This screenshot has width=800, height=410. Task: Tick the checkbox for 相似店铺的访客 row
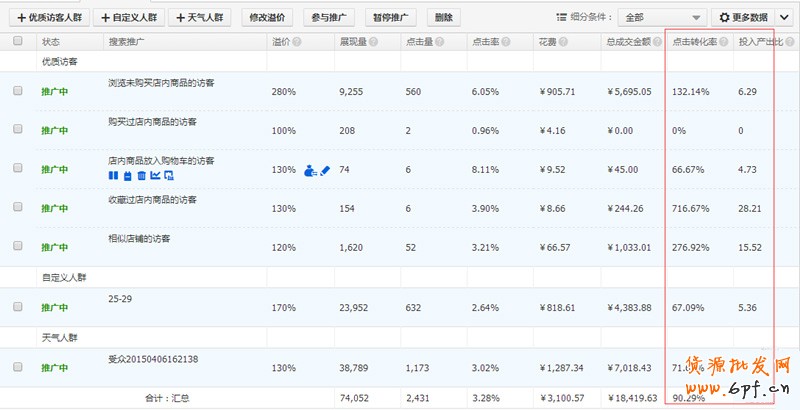pos(17,246)
